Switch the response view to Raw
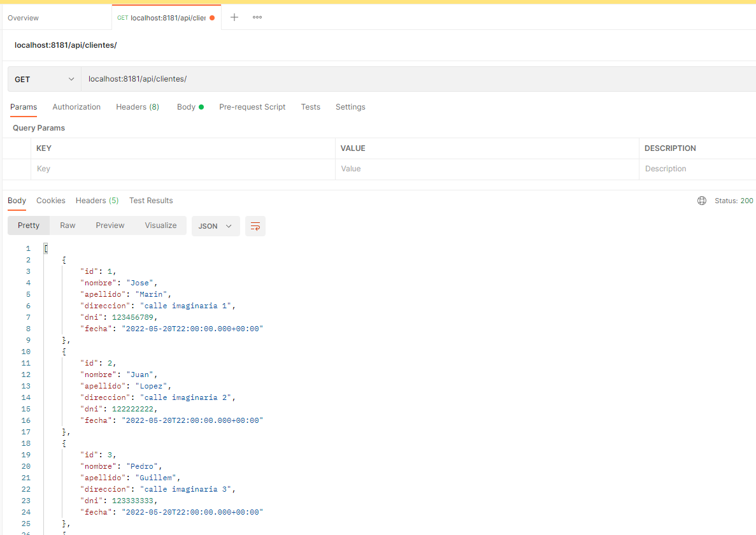Viewport: 756px width, 535px height. (x=68, y=225)
